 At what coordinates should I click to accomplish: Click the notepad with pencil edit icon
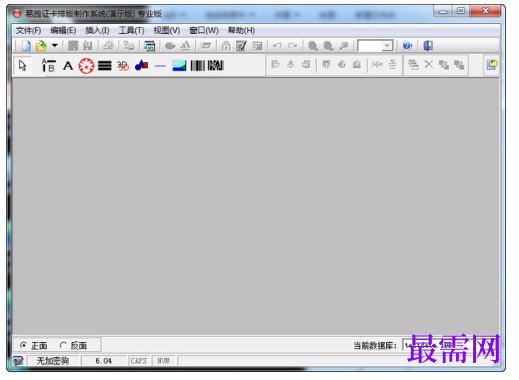coord(241,46)
